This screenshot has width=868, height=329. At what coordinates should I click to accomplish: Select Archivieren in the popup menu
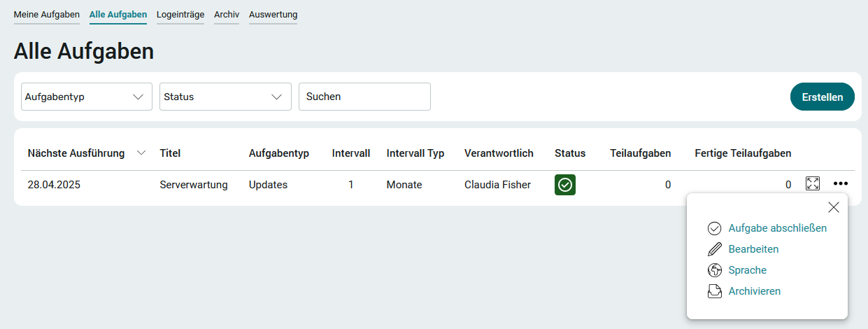[755, 291]
